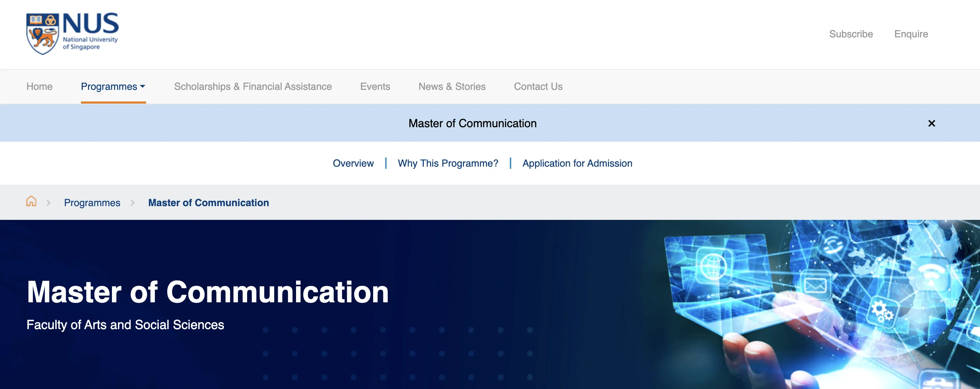This screenshot has width=980, height=389.
Task: Click Master of Communication breadcrumb item
Action: (208, 203)
